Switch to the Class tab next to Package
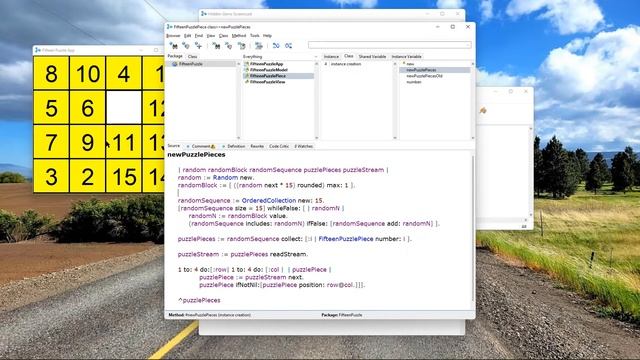 193,57
